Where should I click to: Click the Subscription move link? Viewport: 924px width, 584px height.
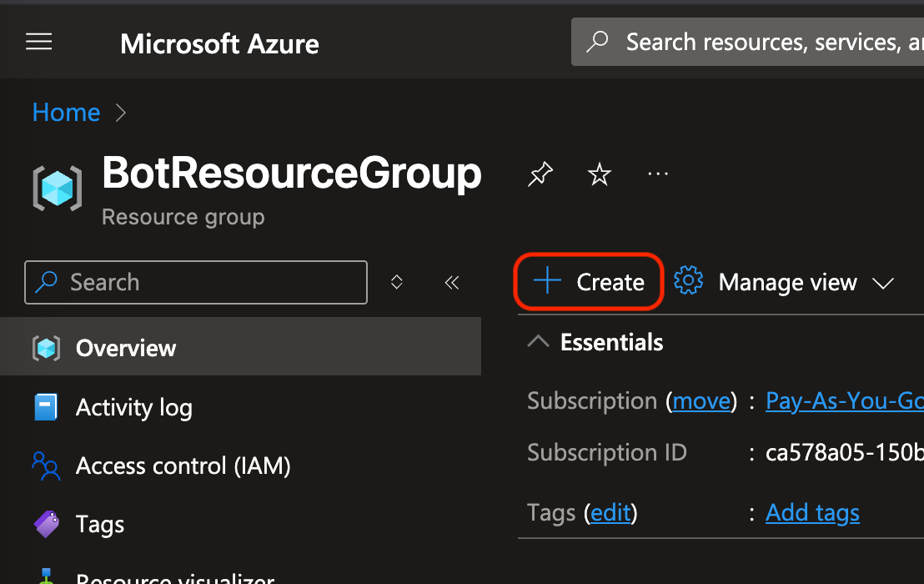[701, 401]
